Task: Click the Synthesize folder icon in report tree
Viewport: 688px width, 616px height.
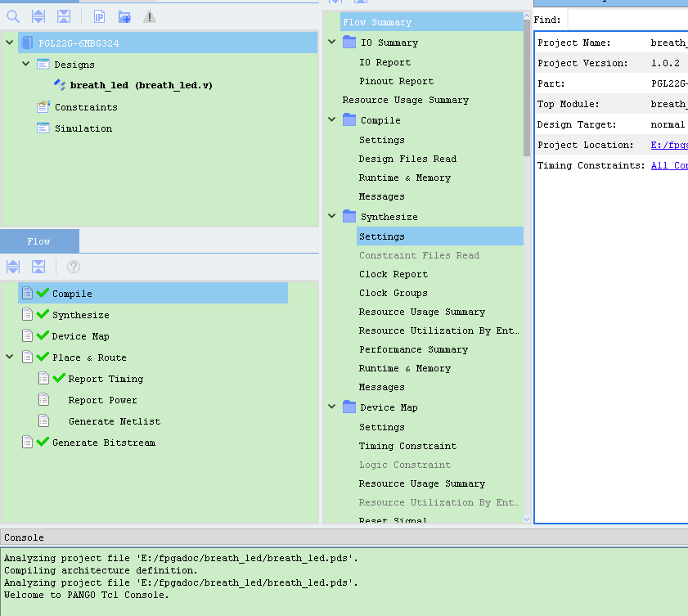Action: tap(349, 216)
